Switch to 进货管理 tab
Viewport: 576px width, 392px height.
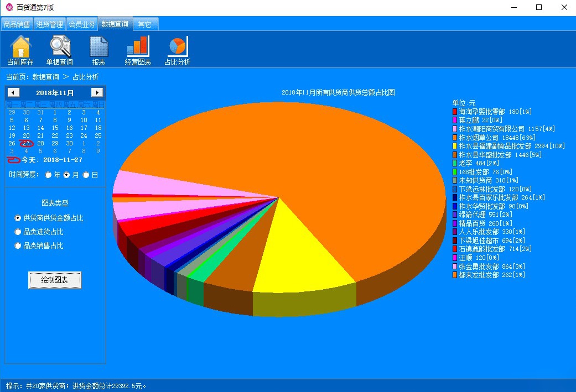pyautogui.click(x=50, y=24)
